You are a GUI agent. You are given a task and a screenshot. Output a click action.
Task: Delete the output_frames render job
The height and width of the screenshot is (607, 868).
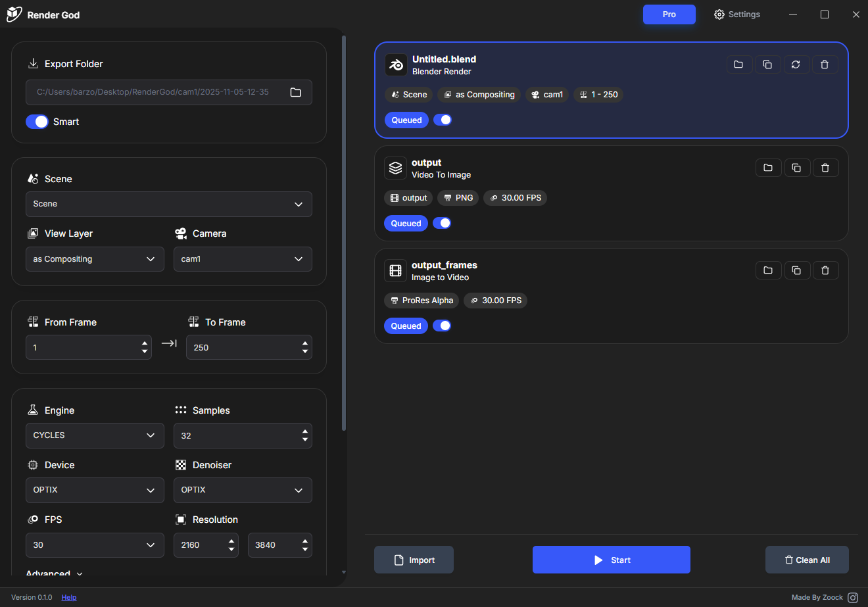826,270
